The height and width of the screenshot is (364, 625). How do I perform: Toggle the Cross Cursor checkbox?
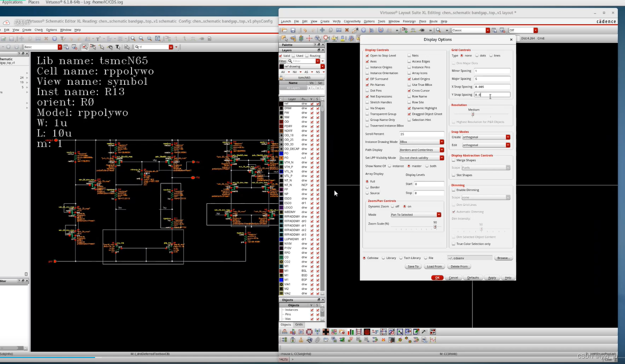coord(409,90)
